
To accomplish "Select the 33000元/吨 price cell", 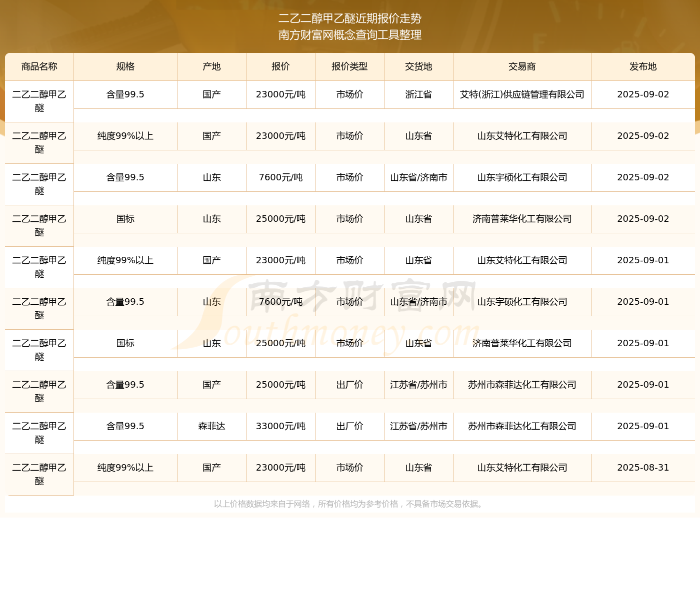I will [x=280, y=426].
